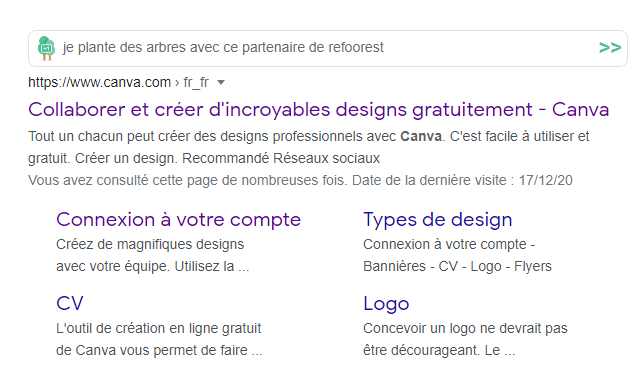
Task: Click 'gratuit. Créer un design. Recommandé' text line
Action: pos(204,158)
